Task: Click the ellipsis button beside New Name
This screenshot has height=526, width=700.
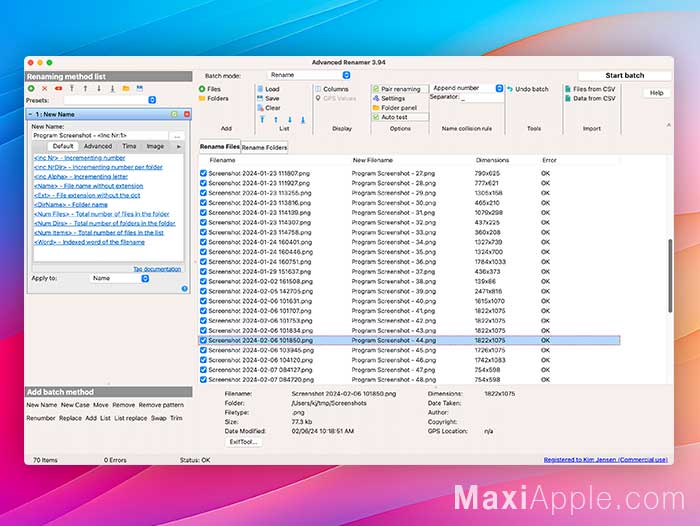Action: coord(177,136)
